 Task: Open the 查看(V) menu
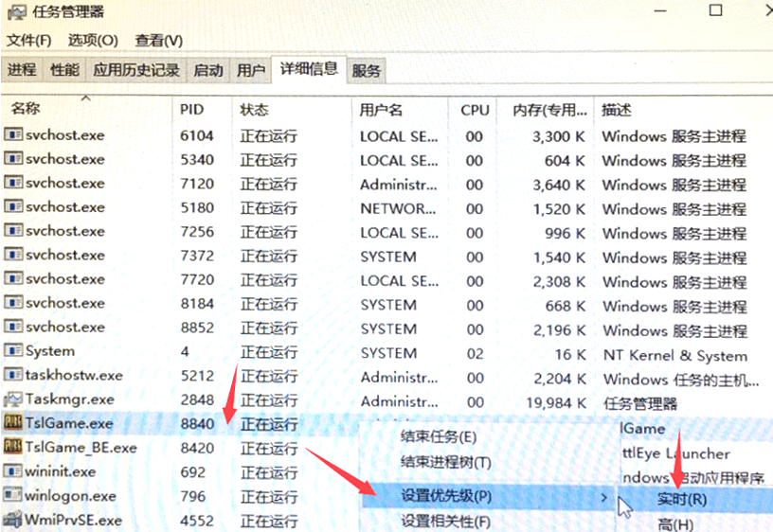[x=158, y=41]
